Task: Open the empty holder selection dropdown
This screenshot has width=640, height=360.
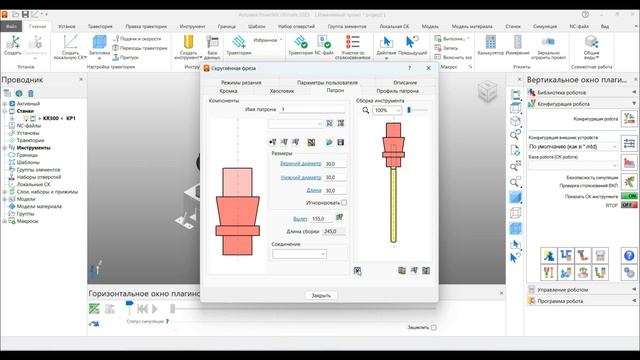Action: click(x=296, y=123)
